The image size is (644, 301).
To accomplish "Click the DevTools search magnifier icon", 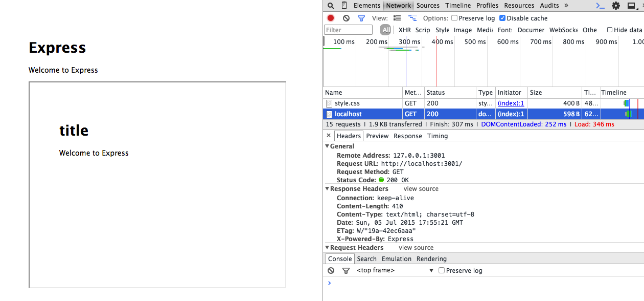I will point(331,6).
